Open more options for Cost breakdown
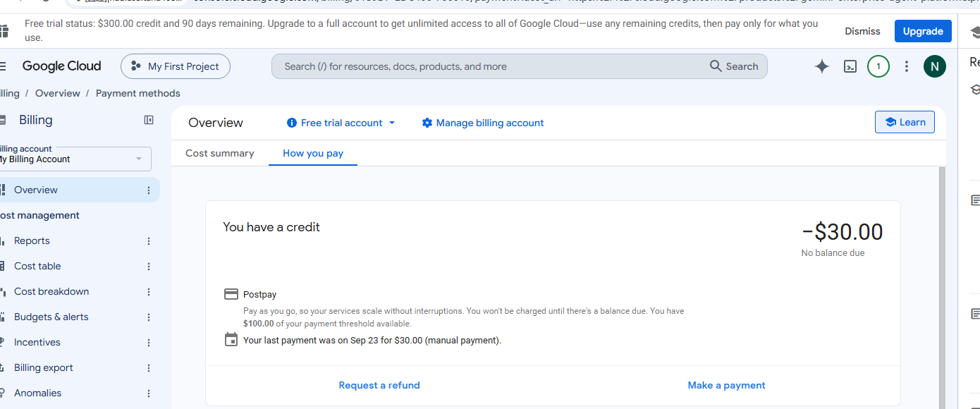The height and width of the screenshot is (409, 980). pos(149,291)
